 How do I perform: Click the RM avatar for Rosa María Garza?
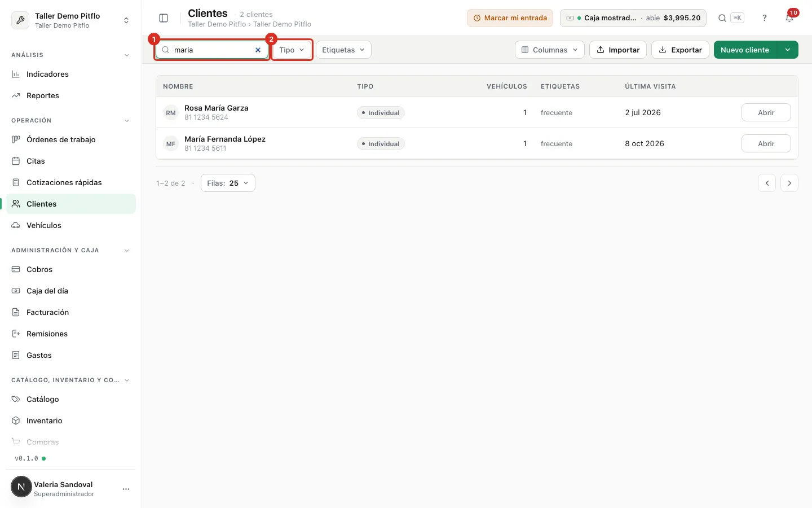tap(171, 113)
